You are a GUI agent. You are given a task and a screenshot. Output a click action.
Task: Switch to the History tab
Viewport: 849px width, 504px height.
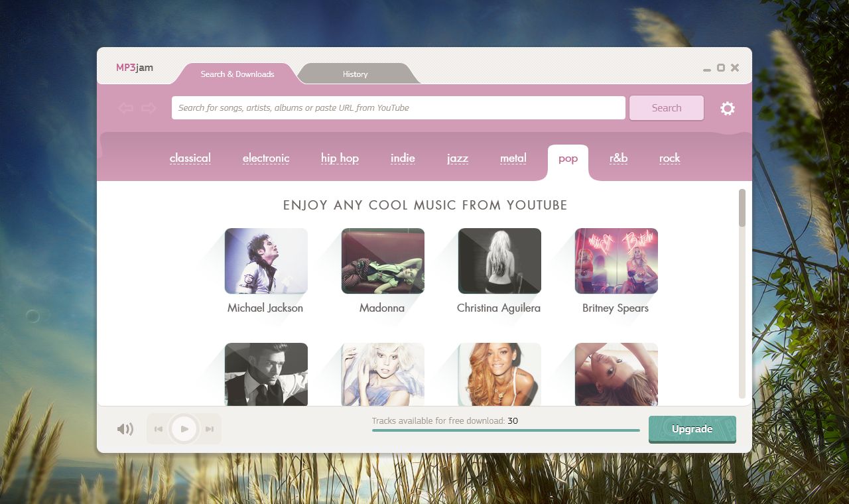point(356,74)
